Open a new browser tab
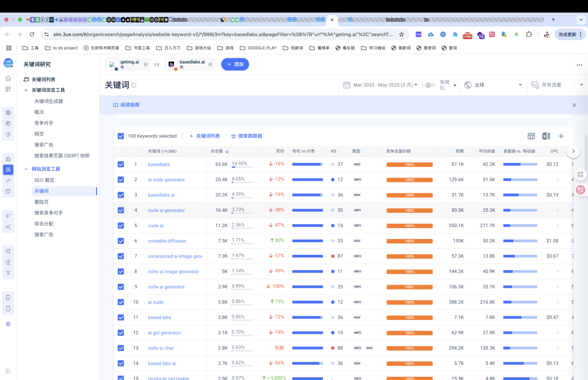 [553, 20]
